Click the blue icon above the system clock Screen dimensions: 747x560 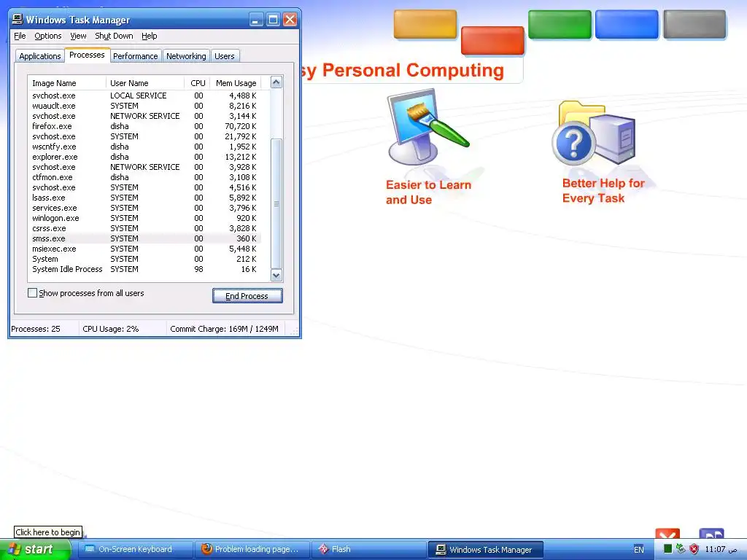711,534
